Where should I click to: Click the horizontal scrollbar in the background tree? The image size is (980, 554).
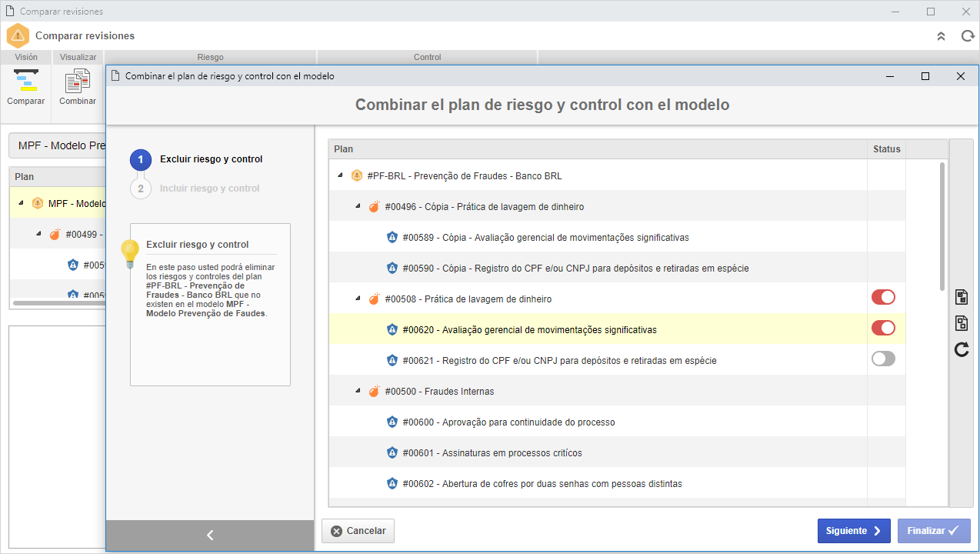pyautogui.click(x=59, y=303)
